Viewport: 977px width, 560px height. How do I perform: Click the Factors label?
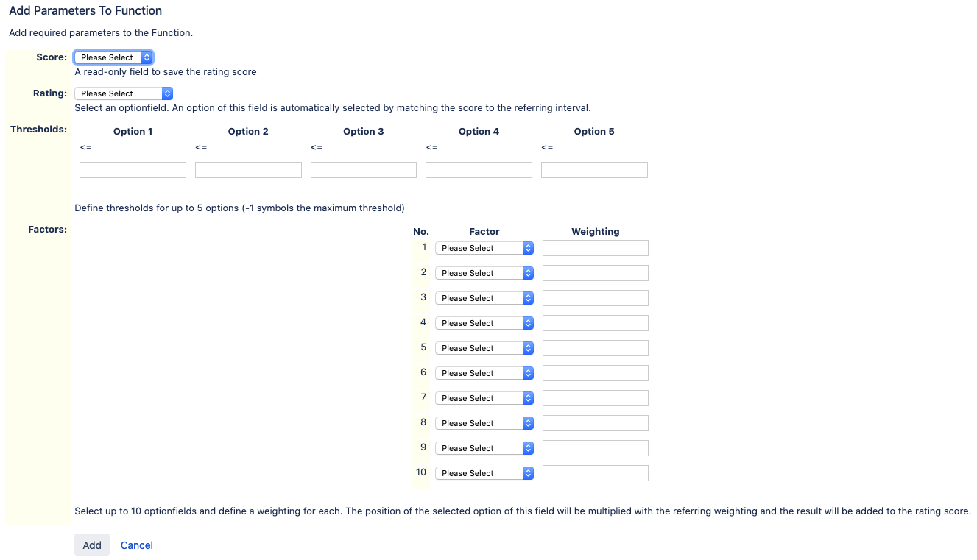[47, 230]
